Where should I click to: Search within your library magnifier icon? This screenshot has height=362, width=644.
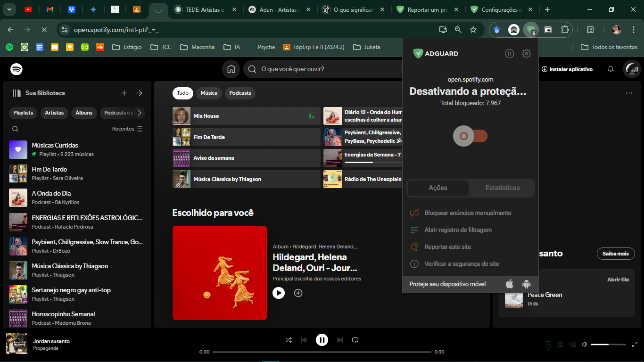15,129
